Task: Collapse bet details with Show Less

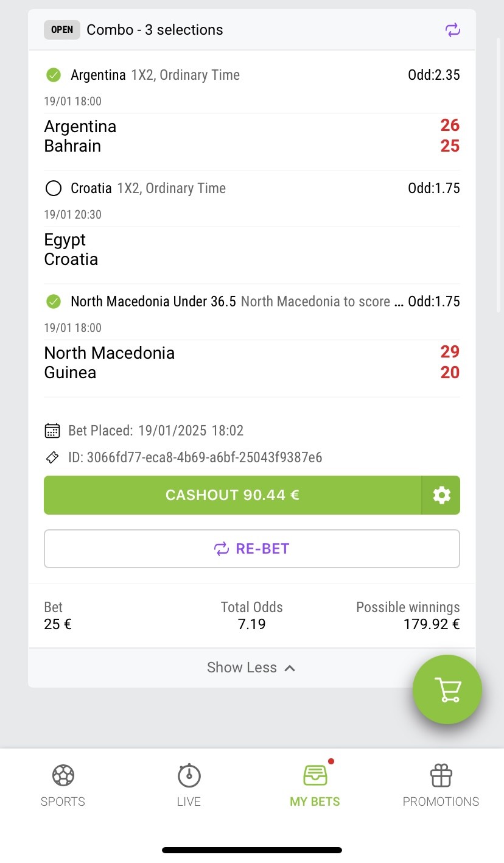Action: click(242, 668)
